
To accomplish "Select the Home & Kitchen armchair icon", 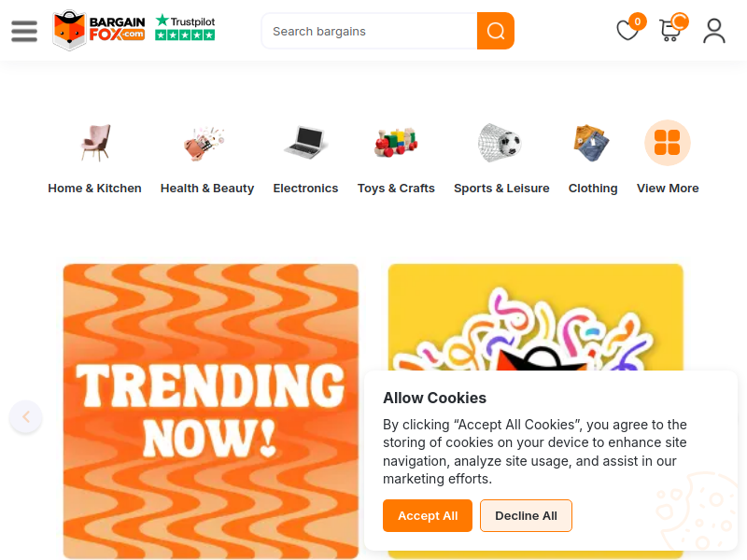I will (x=95, y=143).
